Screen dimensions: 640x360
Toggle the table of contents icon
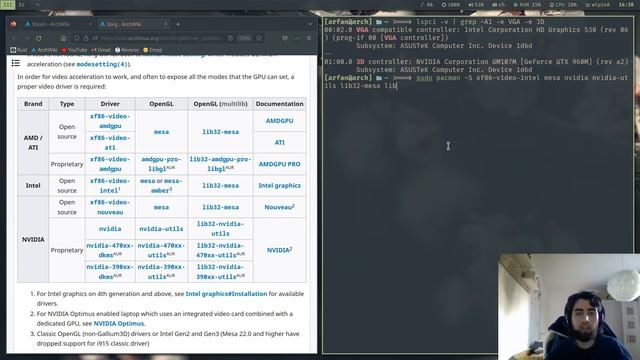16,63
